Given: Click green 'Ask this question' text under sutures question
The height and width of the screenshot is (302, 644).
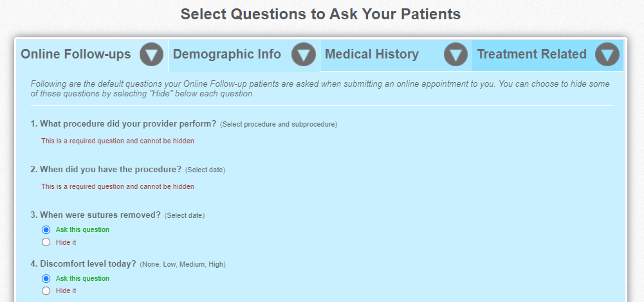Looking at the screenshot, I should 82,230.
